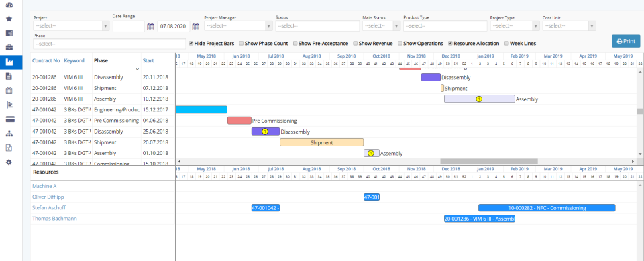This screenshot has width=644, height=261.
Task: Click 10-000282 NFC Commissioning allocation bar
Action: 547,208
